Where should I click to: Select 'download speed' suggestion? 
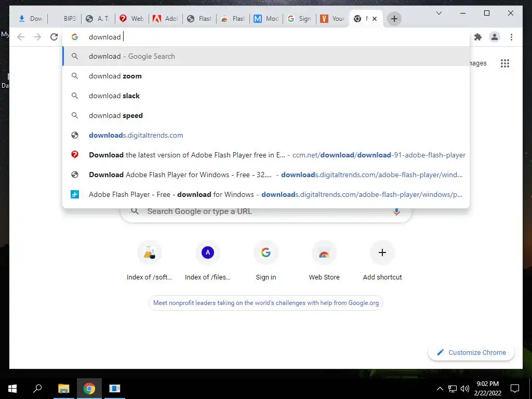(266, 115)
